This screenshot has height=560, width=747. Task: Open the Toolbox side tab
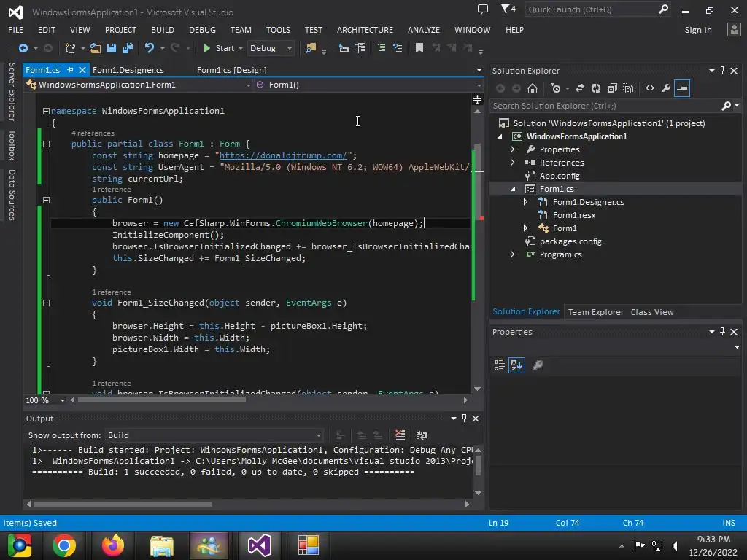[12, 145]
